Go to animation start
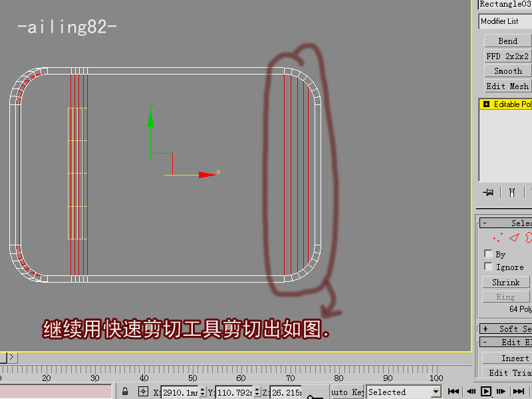The width and height of the screenshot is (532, 399). pyautogui.click(x=454, y=391)
